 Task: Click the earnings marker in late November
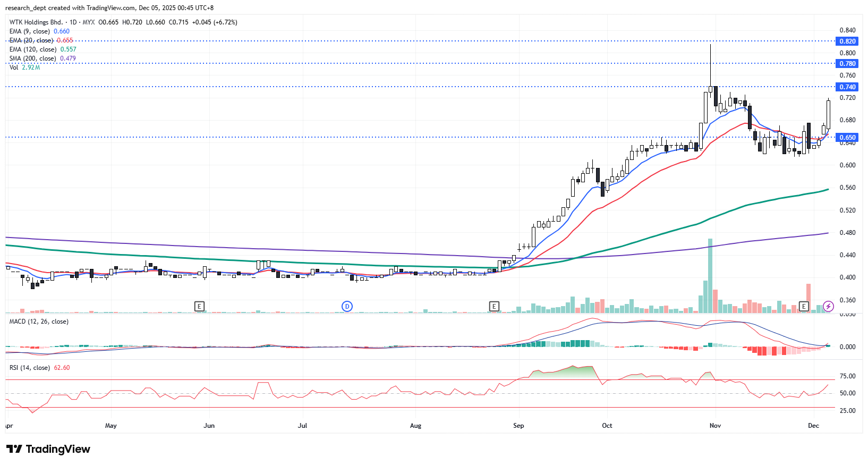click(804, 306)
